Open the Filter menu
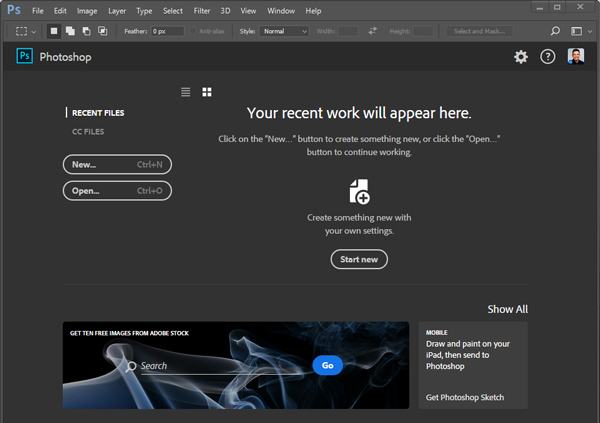Screen dimensions: 600x423 (202, 10)
